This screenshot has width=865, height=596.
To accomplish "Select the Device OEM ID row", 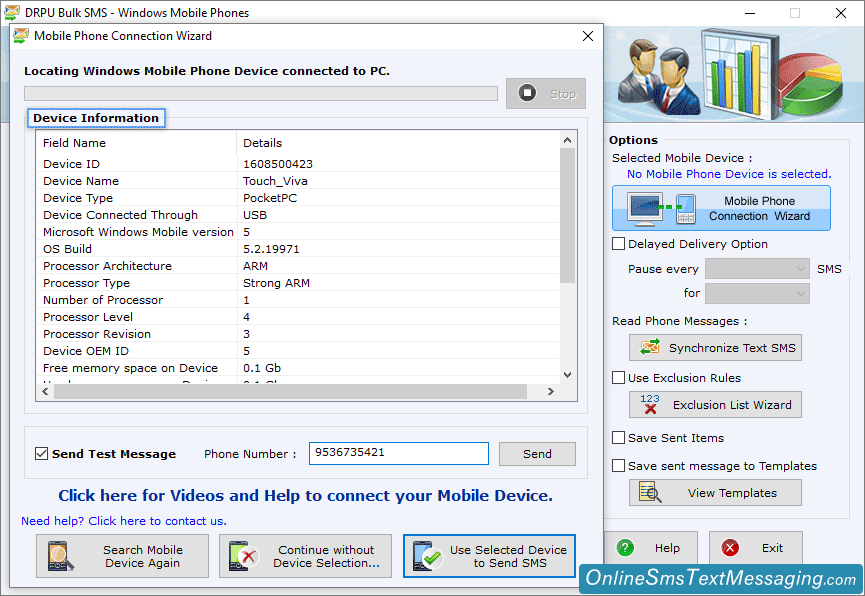I will point(298,351).
